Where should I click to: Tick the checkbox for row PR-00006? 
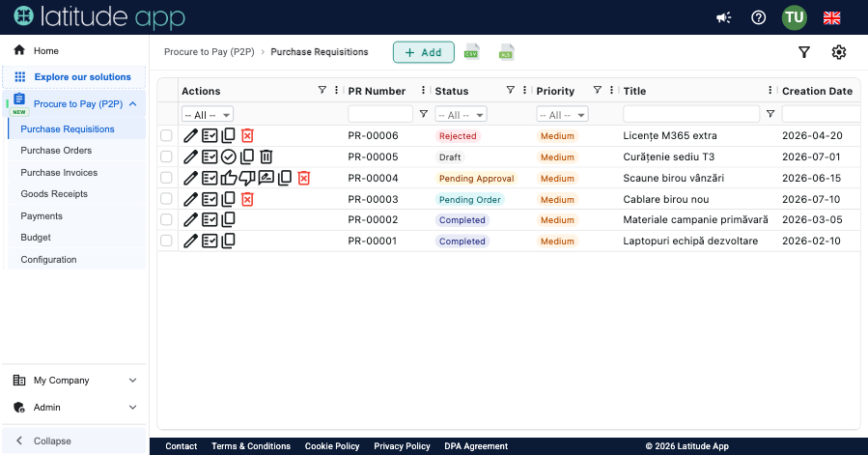click(166, 135)
